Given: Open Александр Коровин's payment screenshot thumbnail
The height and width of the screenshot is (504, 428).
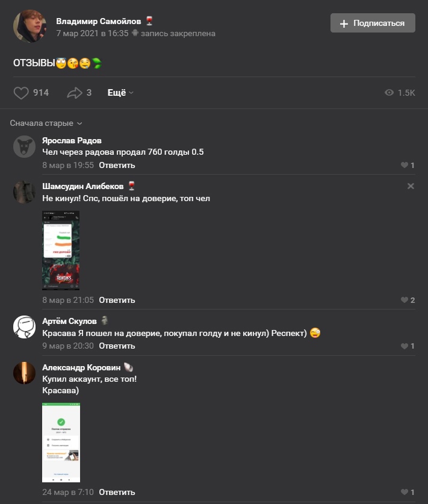Looking at the screenshot, I should coord(61,443).
